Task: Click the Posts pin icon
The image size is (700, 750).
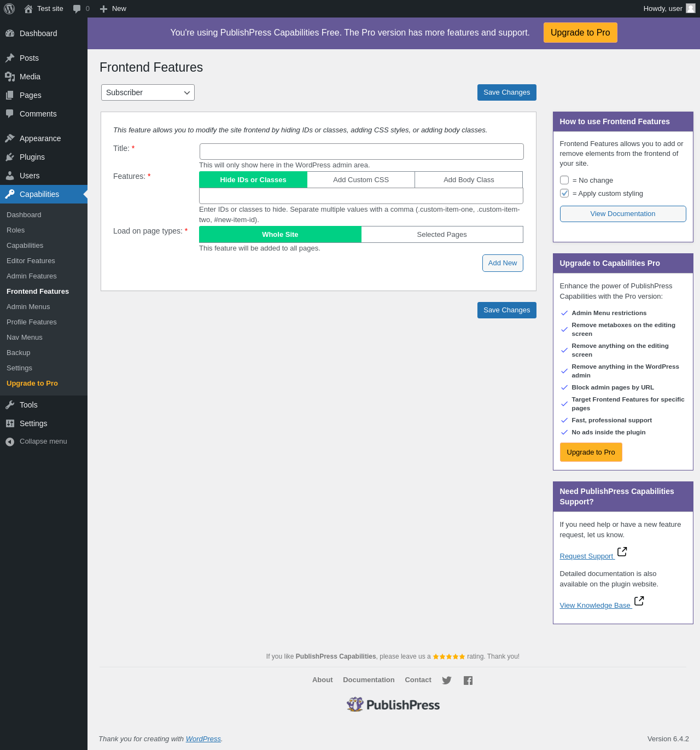Action: pos(10,58)
